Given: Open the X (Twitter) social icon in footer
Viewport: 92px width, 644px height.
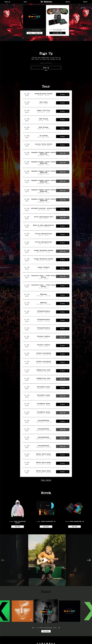Looking at the screenshot, I should tap(38, 643).
